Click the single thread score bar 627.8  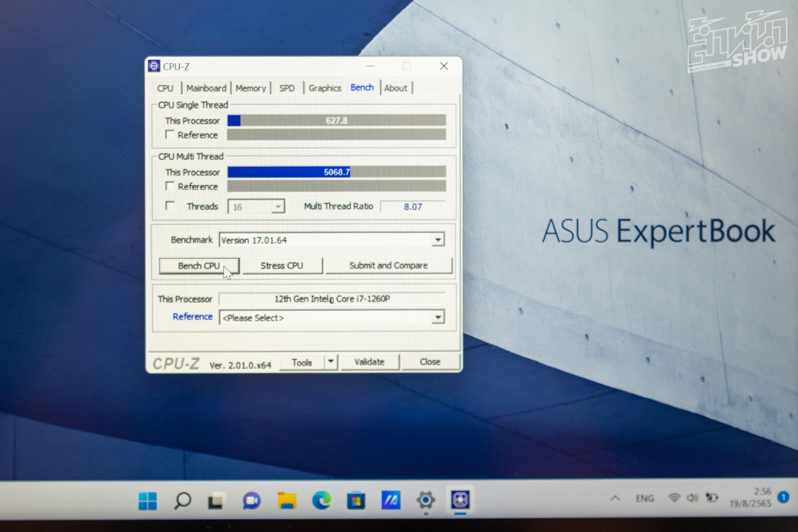click(336, 120)
